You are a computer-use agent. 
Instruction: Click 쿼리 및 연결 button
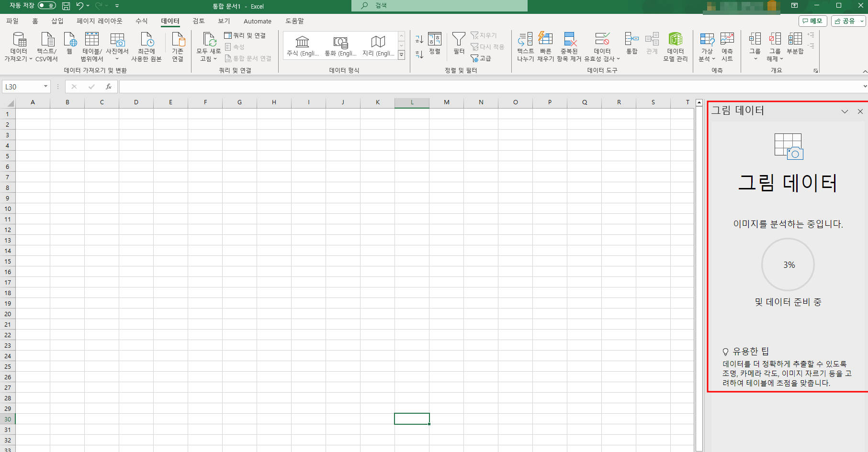click(x=245, y=35)
